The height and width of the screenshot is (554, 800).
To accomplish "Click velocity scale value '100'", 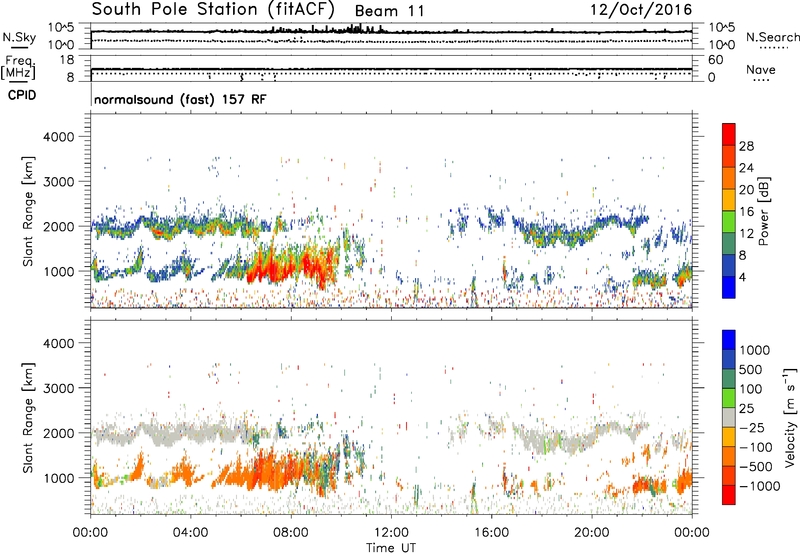I will coord(751,389).
